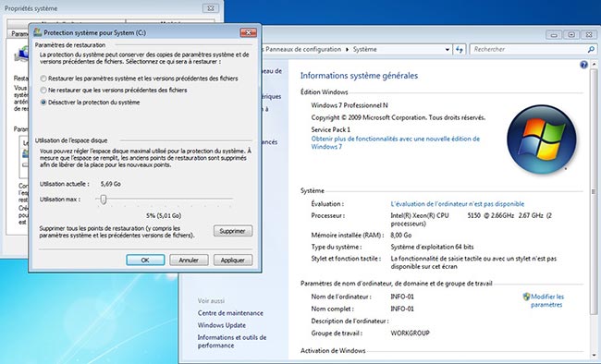Close the Protection système dialog
Screen dimensions: 601x364
coord(249,32)
